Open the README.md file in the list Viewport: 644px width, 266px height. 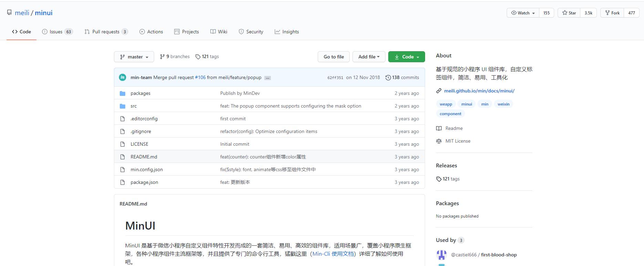point(144,157)
